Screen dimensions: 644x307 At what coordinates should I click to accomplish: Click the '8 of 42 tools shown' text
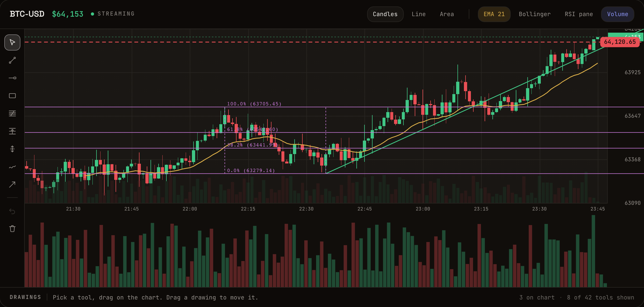pos(600,298)
